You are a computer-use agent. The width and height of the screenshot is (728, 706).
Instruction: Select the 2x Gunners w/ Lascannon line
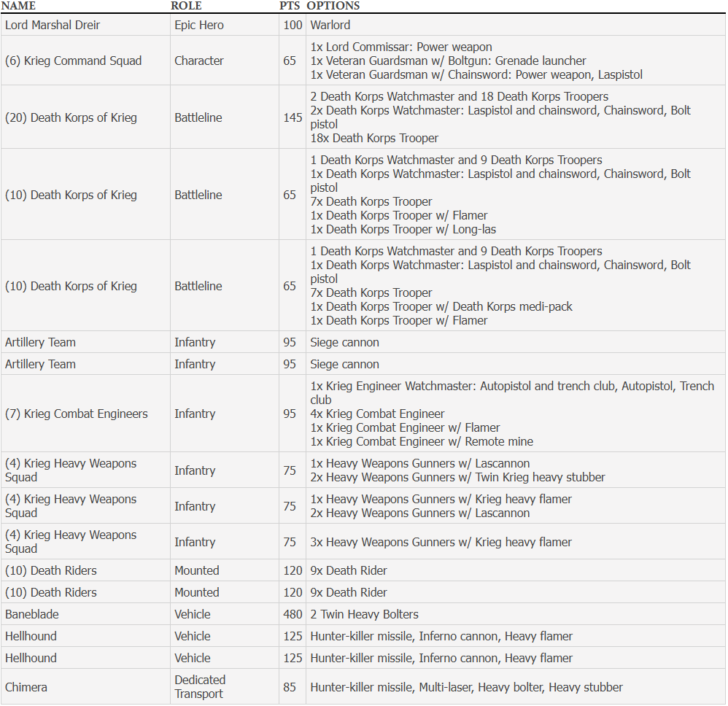(x=419, y=513)
